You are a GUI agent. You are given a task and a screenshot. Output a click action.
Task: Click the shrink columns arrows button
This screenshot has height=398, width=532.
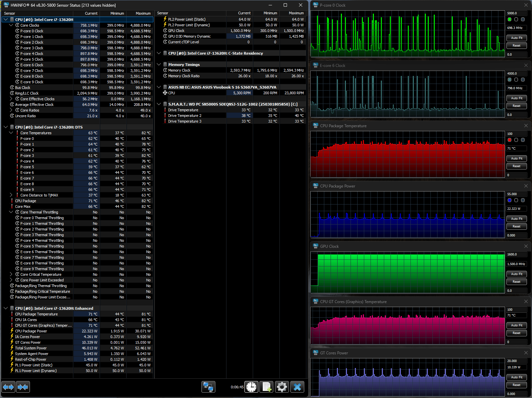point(23,387)
